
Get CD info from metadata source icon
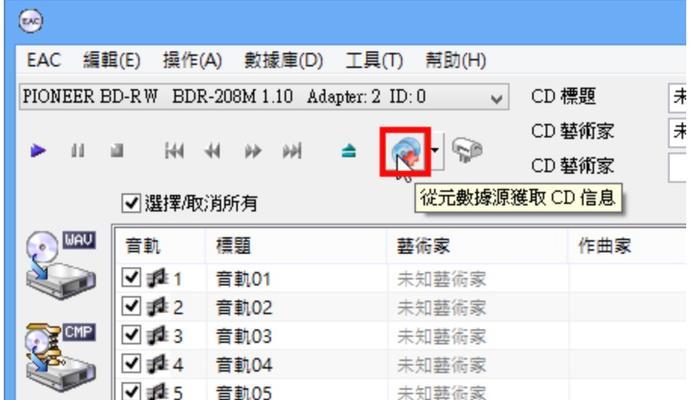coord(406,152)
